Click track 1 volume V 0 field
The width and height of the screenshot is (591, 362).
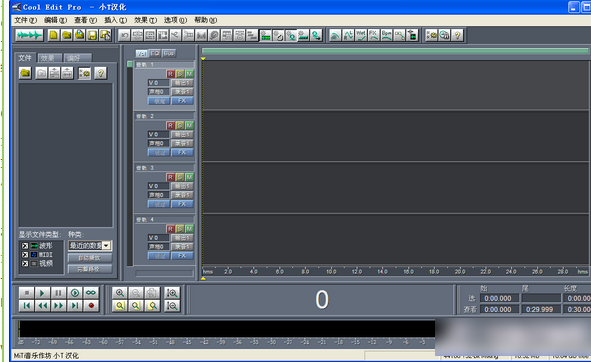coord(158,83)
